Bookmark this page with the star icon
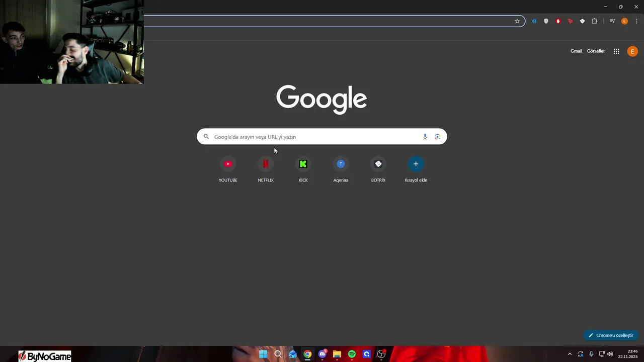The width and height of the screenshot is (644, 362). tap(517, 21)
